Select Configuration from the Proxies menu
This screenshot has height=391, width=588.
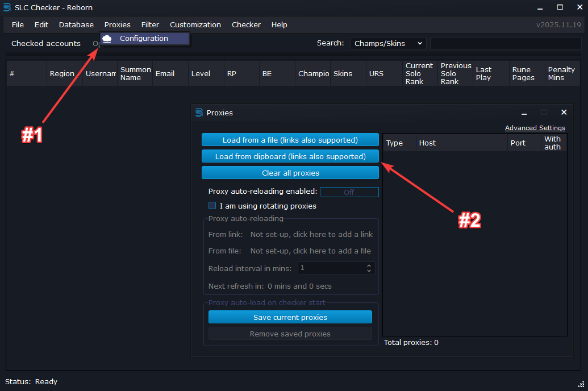pos(145,39)
